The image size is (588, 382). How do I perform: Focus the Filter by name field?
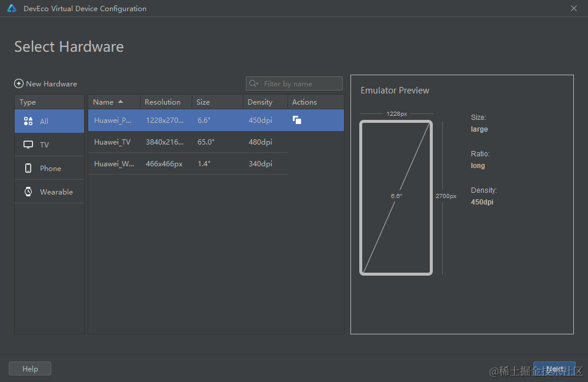coord(294,83)
